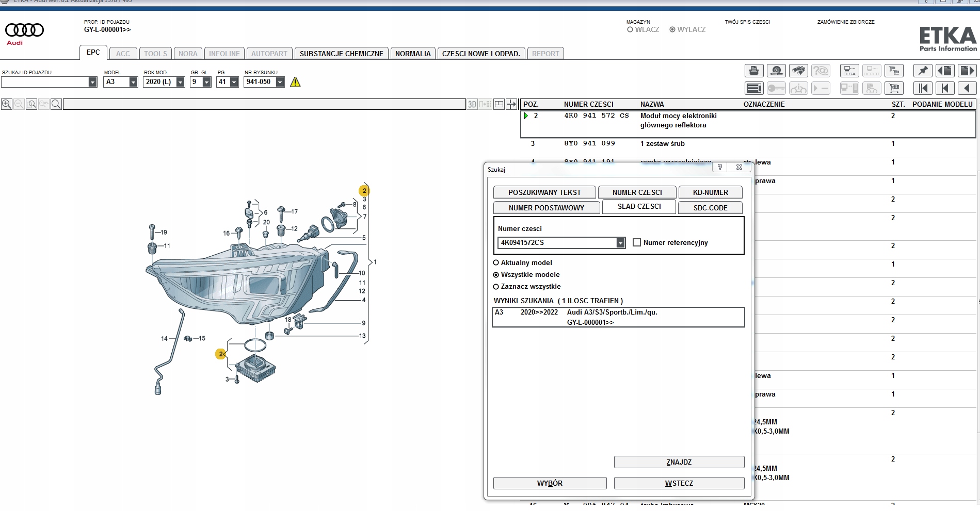
Task: Select the 'Aktualny model' radio option
Action: point(496,263)
